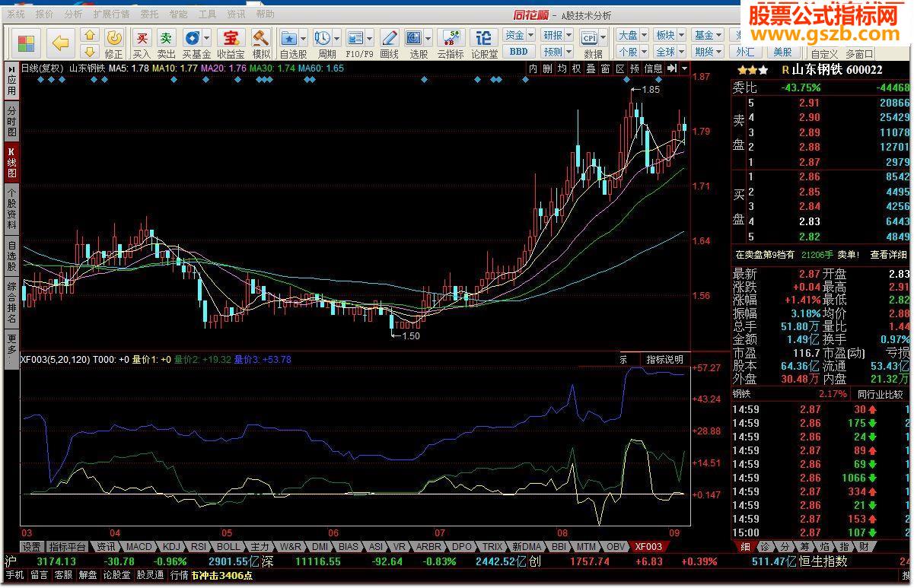Click 自定义 layout button
Viewport: 914px width, 588px height.
(x=824, y=54)
